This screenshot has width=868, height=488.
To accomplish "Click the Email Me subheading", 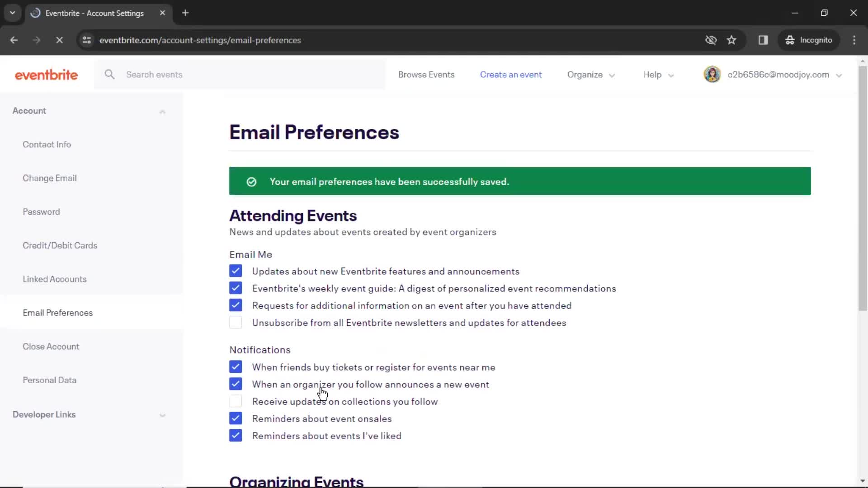I will 251,254.
